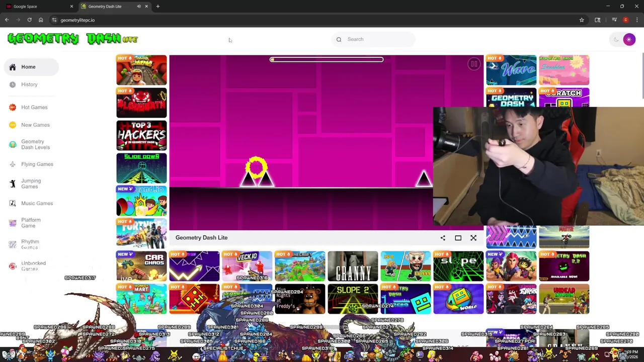Open Granny game thumbnail
Viewport: 644px width, 362px height.
(353, 266)
